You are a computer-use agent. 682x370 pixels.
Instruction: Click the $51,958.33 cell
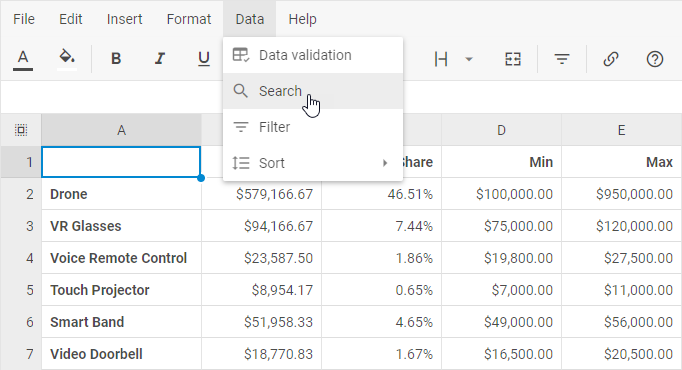coord(261,322)
